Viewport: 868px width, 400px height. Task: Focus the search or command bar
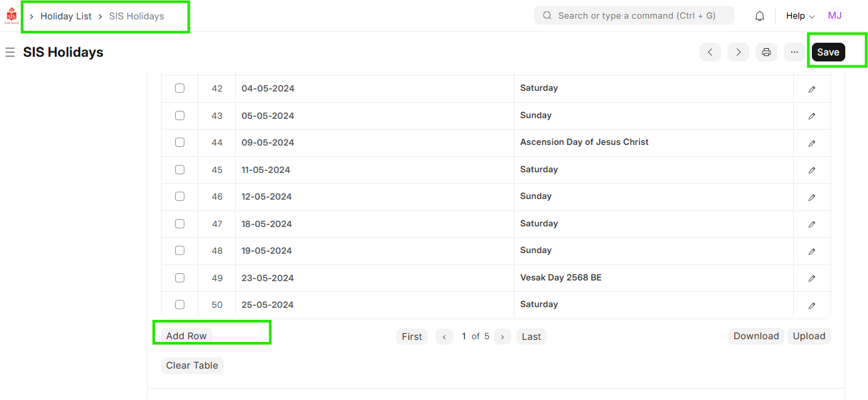click(x=633, y=16)
